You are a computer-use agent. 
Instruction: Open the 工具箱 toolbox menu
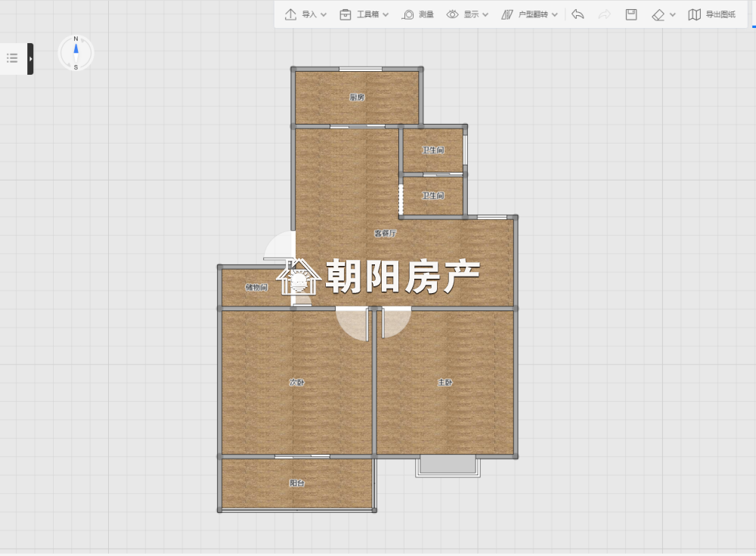(x=364, y=14)
